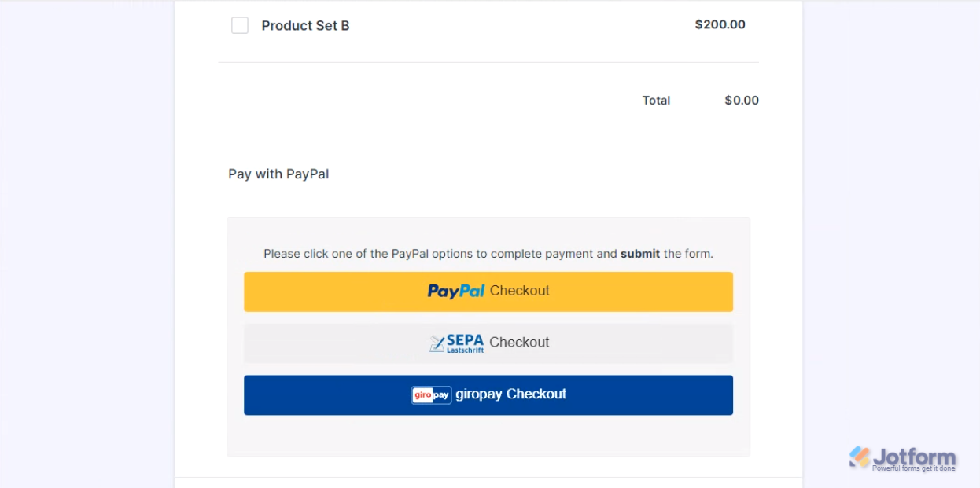Click the giropay badge icon
The height and width of the screenshot is (488, 980).
pyautogui.click(x=431, y=394)
